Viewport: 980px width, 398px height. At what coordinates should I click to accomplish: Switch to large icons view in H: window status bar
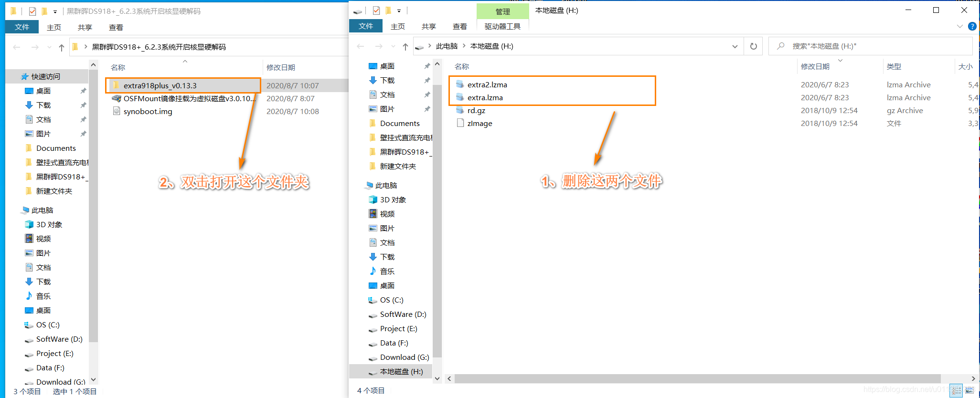[x=969, y=390]
